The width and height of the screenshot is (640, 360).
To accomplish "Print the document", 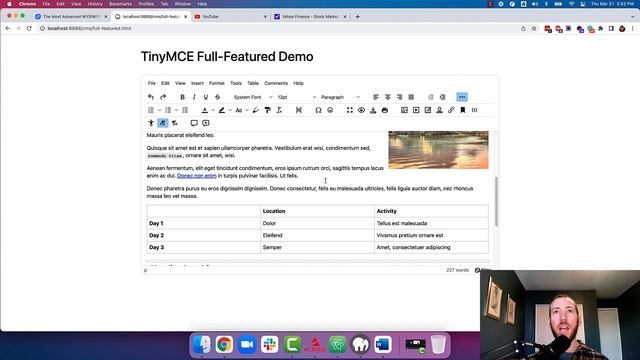I will (x=384, y=110).
